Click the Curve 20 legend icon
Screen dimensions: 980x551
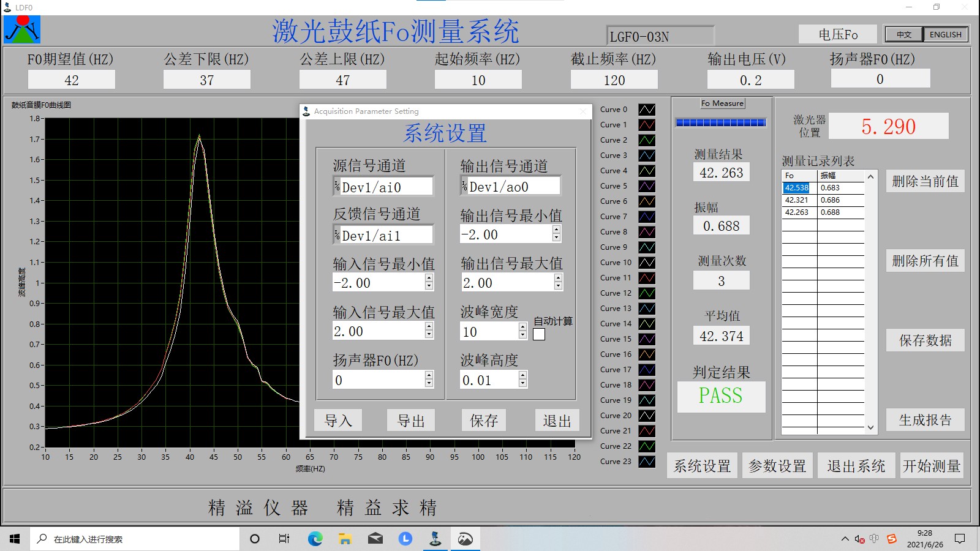pyautogui.click(x=647, y=416)
